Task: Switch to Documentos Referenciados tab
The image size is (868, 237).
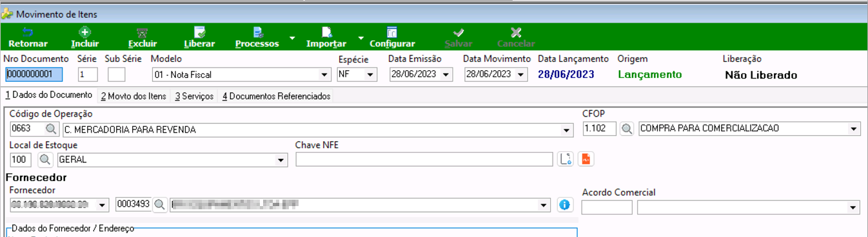Action: coord(277,96)
